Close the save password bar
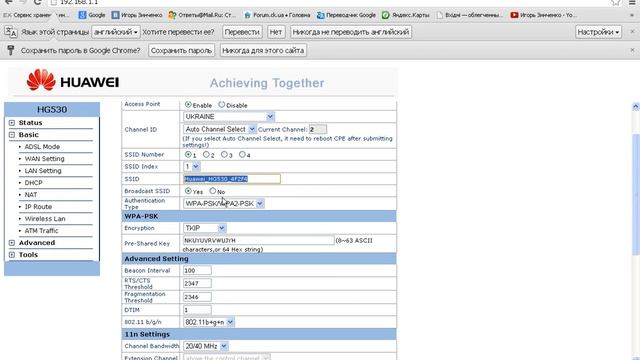The width and height of the screenshot is (640, 360). [x=632, y=50]
